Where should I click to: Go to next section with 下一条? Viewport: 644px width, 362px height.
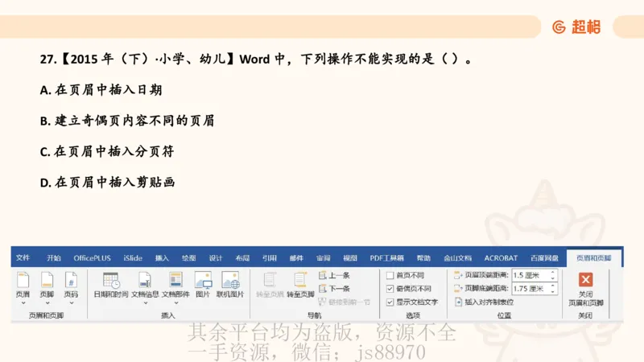[334, 289]
